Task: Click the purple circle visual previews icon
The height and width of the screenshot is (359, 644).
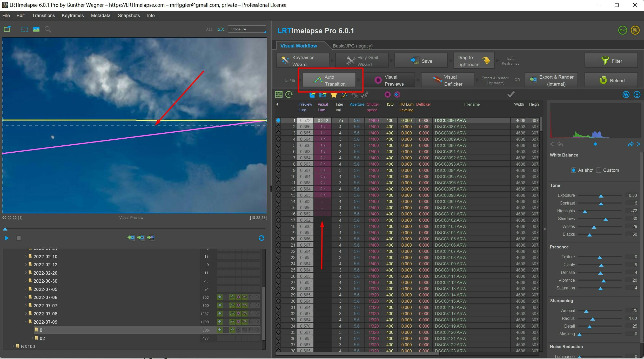Action: 387,94
